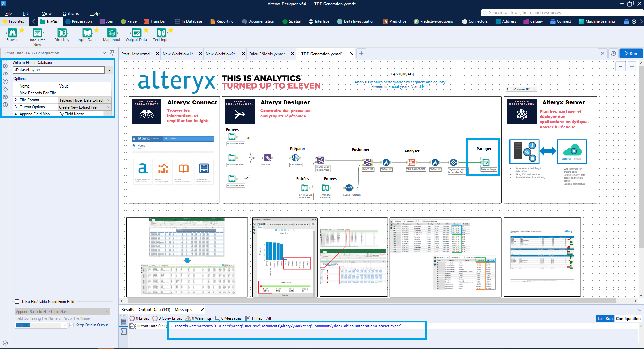Click the Run button

[x=631, y=53]
